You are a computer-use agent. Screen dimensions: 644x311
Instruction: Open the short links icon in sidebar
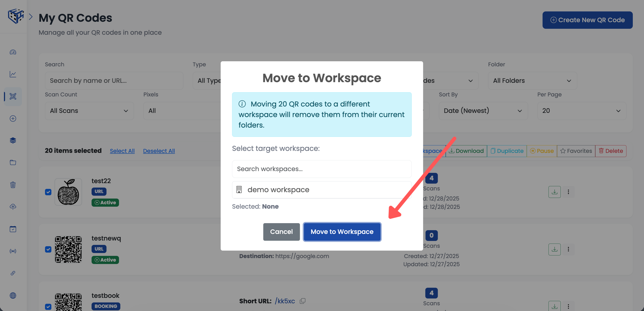[13, 273]
